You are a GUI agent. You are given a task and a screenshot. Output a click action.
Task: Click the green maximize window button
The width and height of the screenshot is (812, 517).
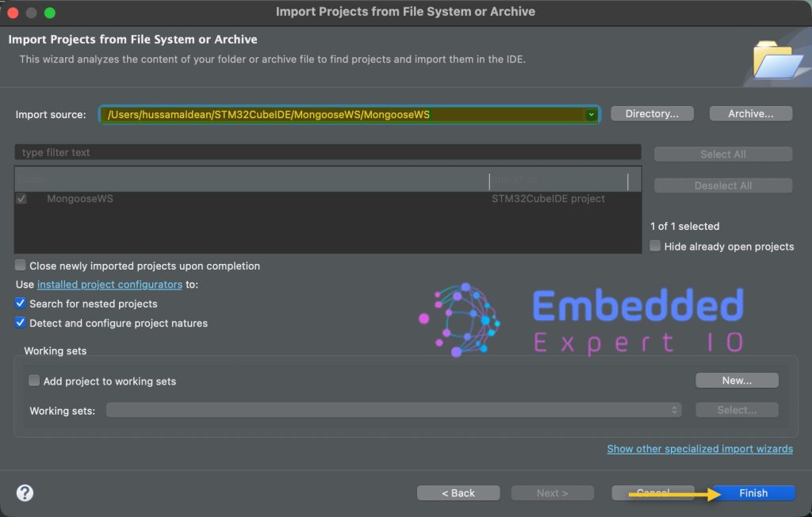pyautogui.click(x=49, y=12)
